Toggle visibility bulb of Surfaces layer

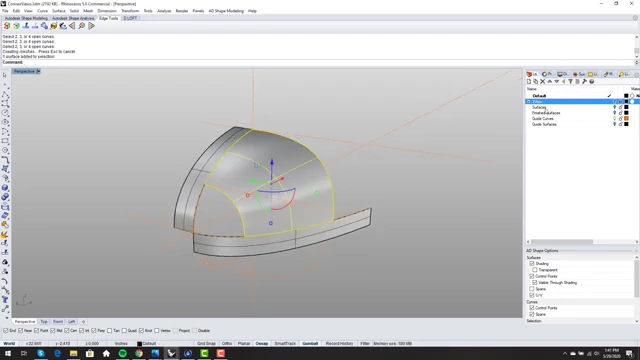coord(614,107)
